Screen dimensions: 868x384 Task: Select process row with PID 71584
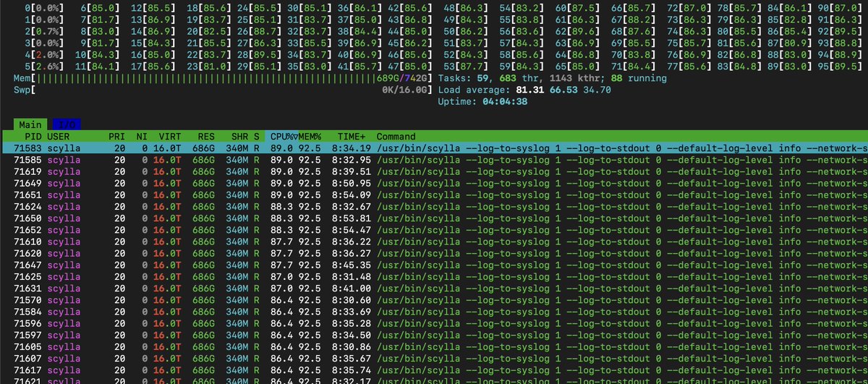[434, 312]
